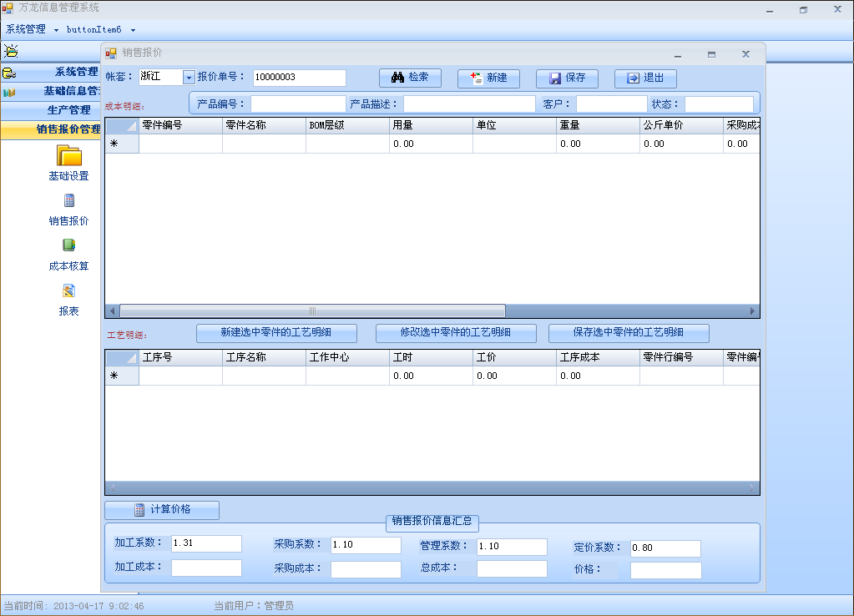Open the buttonItem6 menu dropdown
The height and width of the screenshot is (616, 854).
(100, 29)
